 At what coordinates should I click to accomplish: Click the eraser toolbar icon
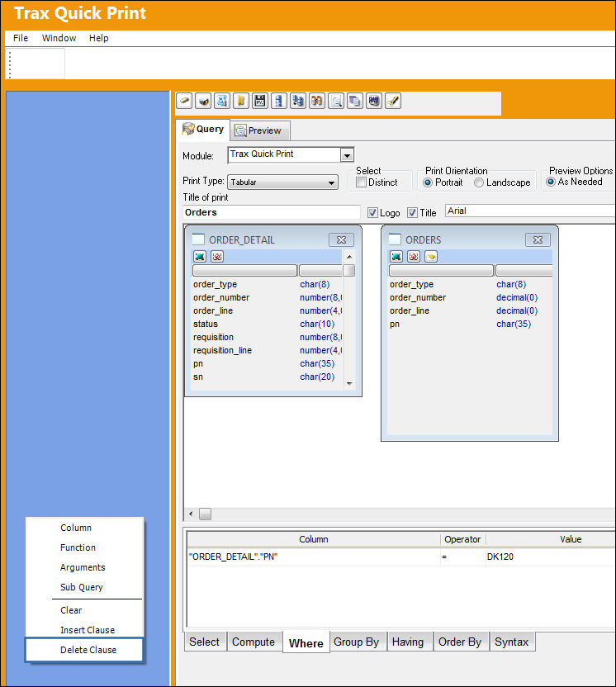184,102
